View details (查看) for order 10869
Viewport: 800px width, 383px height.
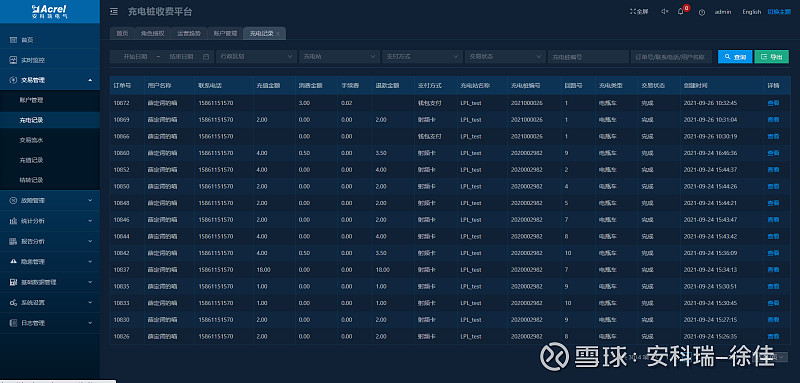[x=773, y=120]
